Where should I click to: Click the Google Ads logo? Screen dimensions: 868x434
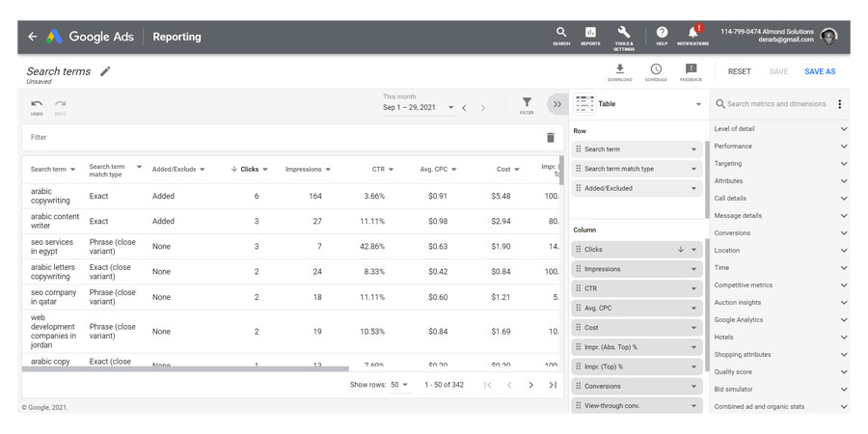click(x=54, y=37)
